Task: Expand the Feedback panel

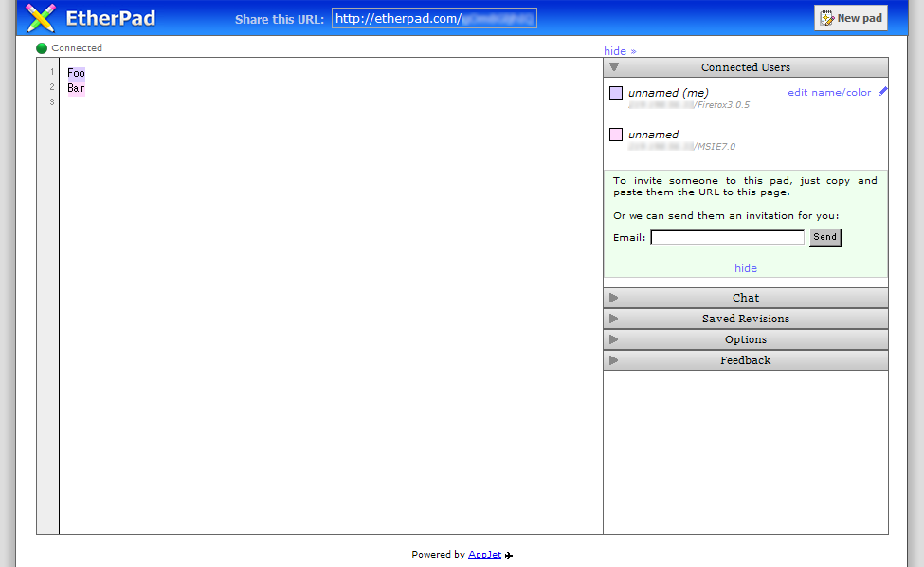Action: [x=745, y=360]
